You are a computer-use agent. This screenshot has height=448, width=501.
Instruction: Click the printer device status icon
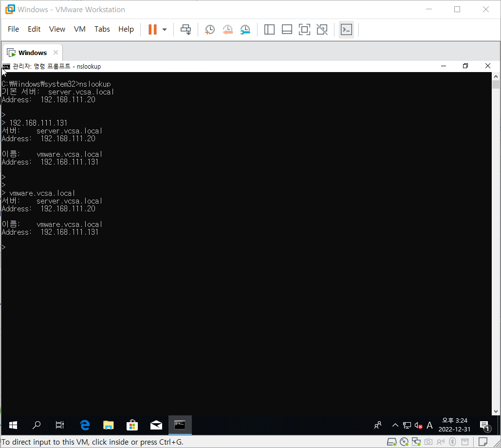[x=465, y=442]
